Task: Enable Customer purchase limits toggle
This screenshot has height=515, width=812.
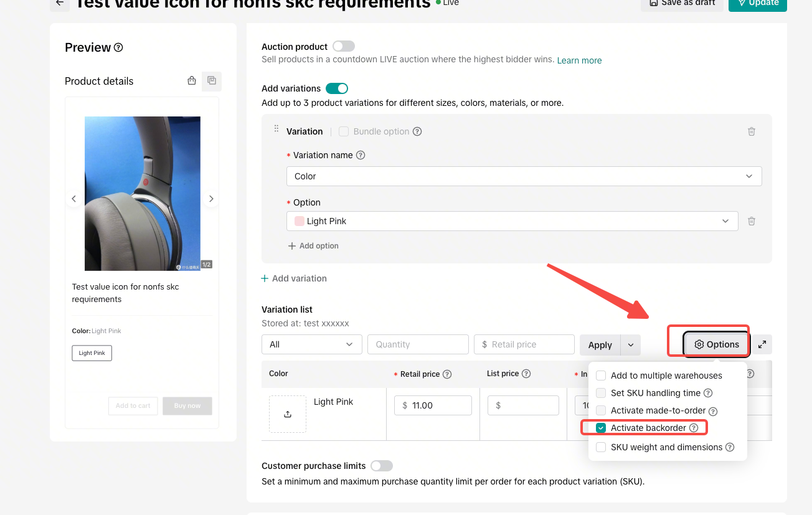Action: tap(382, 466)
